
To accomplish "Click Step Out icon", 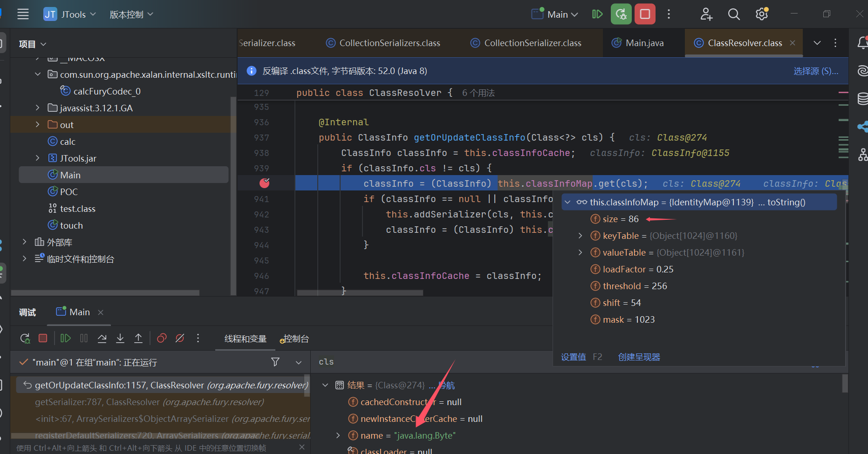I will pyautogui.click(x=138, y=339).
